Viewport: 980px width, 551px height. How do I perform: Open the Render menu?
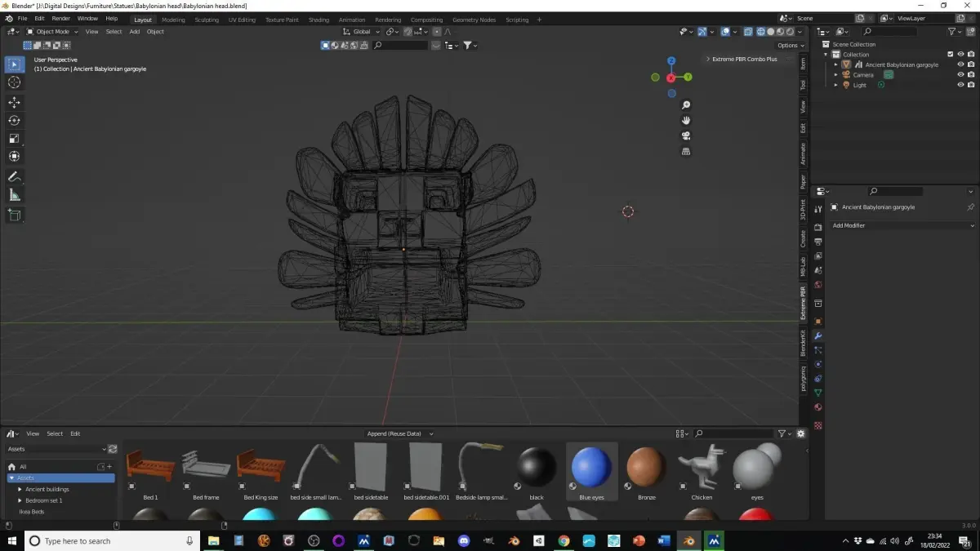(x=61, y=18)
